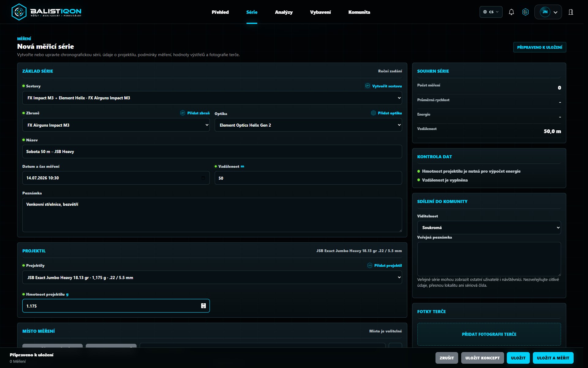Go to the Vybavení tab
Screen dimensions: 588x368
(320, 12)
